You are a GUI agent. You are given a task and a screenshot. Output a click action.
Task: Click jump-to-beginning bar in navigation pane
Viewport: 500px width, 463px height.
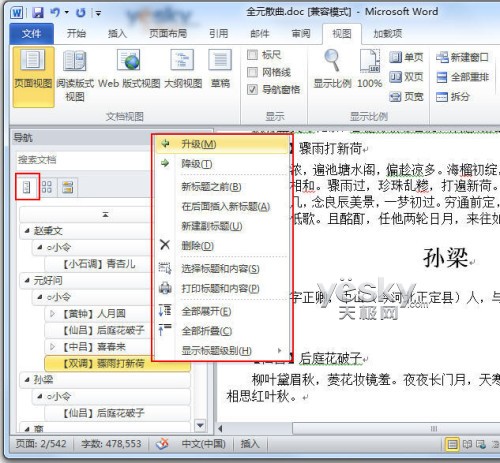[86, 215]
